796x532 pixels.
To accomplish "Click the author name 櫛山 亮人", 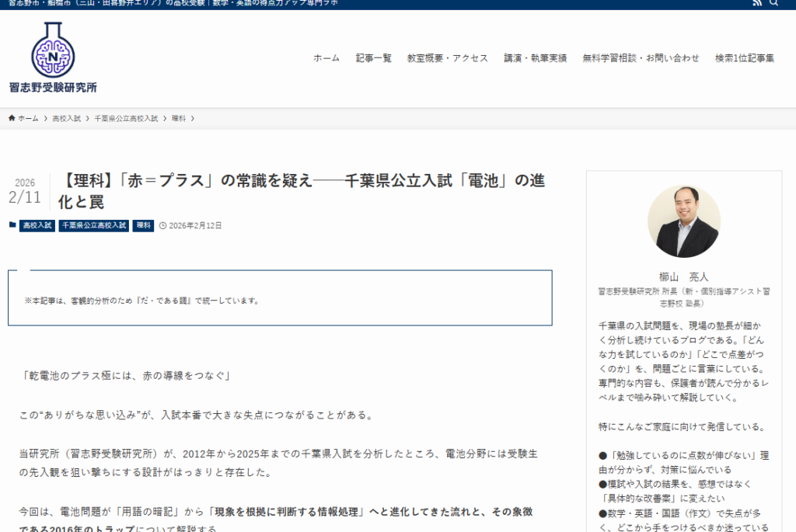I will [684, 276].
